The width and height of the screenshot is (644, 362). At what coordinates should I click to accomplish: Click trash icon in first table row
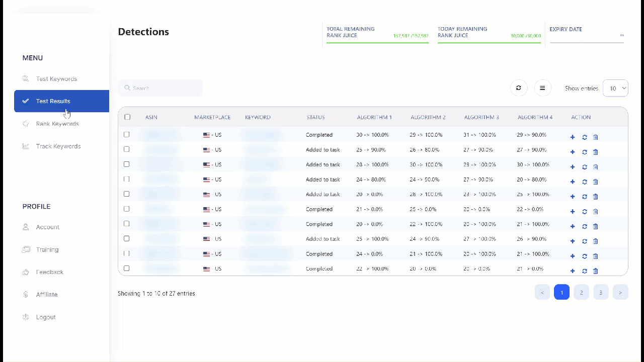[596, 137]
